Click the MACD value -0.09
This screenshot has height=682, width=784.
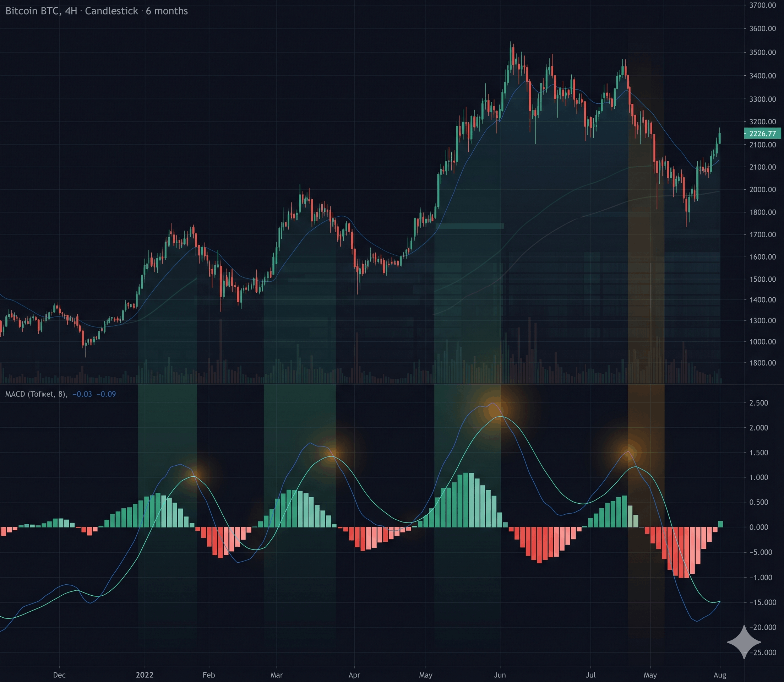[x=106, y=394]
